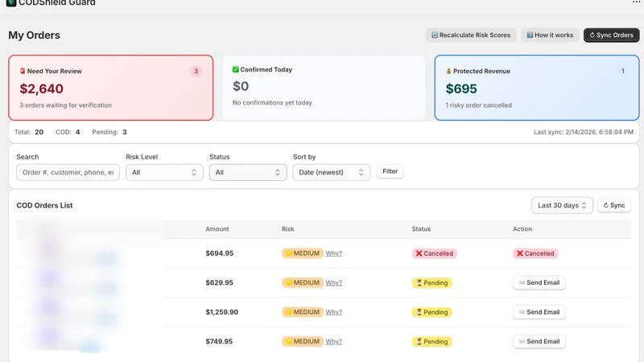This screenshot has width=644, height=362.
Task: Click the Sync Orders button
Action: 611,35
